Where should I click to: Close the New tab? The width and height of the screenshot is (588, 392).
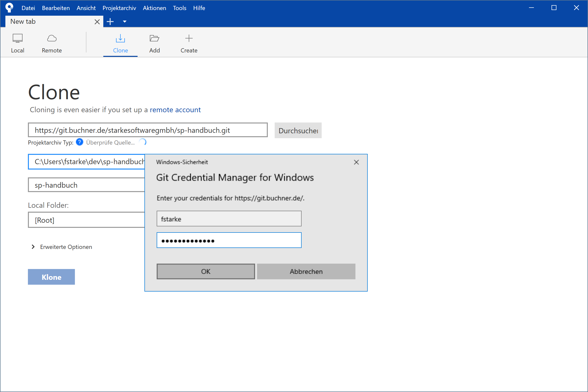(x=97, y=22)
